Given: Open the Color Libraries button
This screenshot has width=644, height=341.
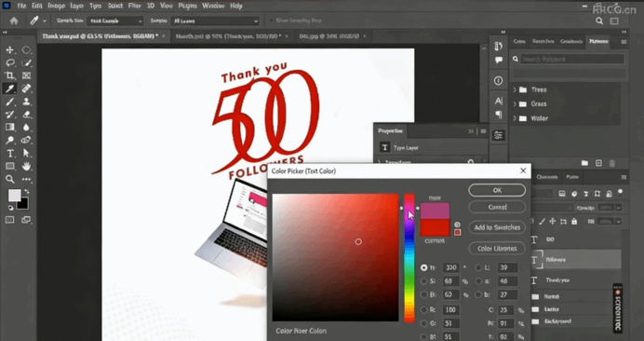Looking at the screenshot, I should click(497, 249).
